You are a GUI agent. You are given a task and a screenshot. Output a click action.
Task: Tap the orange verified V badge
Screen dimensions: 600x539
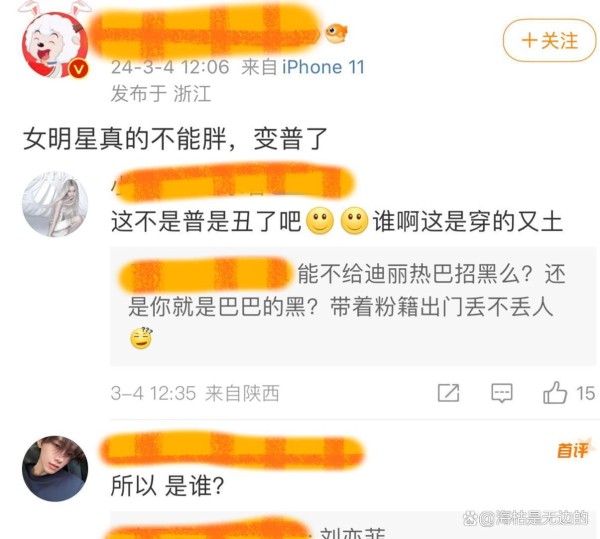pyautogui.click(x=78, y=69)
